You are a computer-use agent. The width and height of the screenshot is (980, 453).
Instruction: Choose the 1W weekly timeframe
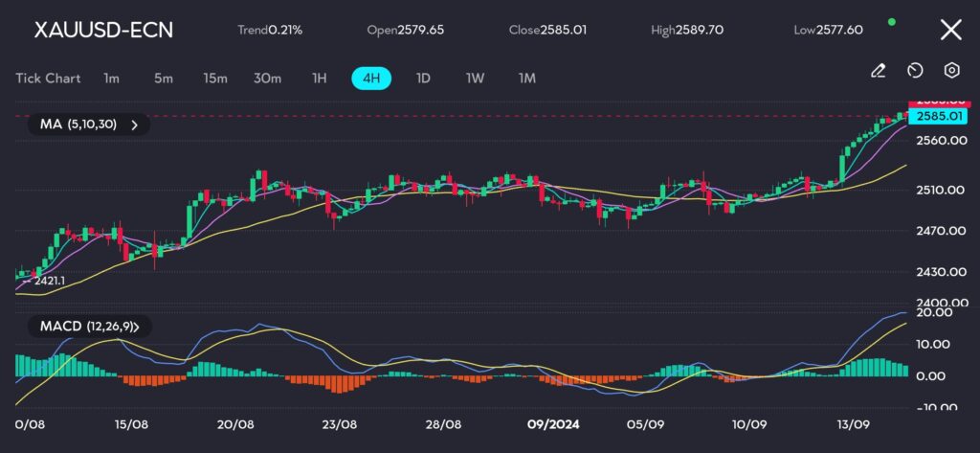coord(475,78)
